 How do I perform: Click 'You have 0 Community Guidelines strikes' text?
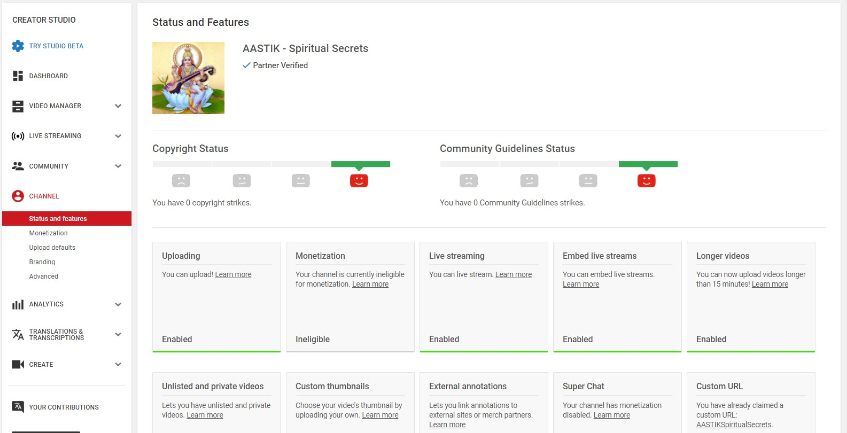512,204
